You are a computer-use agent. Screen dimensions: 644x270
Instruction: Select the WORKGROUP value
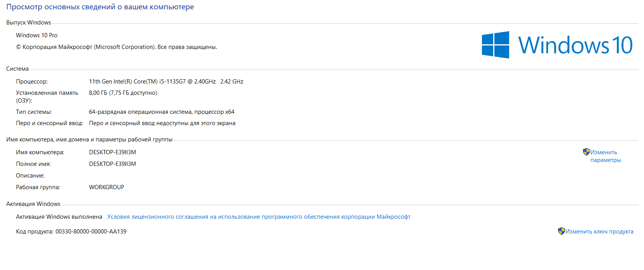tap(106, 187)
